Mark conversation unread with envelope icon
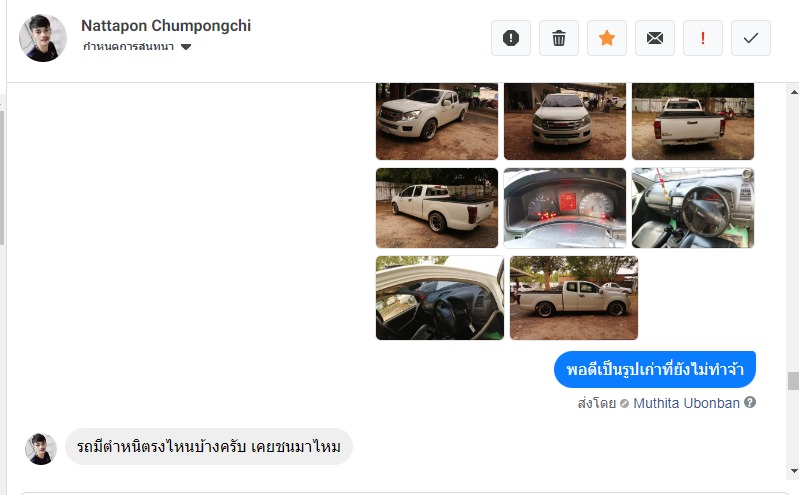799x495 pixels. [655, 38]
